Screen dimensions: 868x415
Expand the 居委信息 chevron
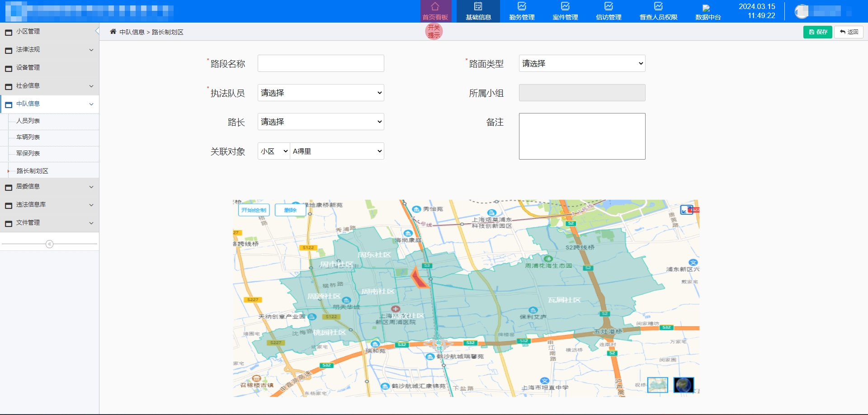coord(91,187)
